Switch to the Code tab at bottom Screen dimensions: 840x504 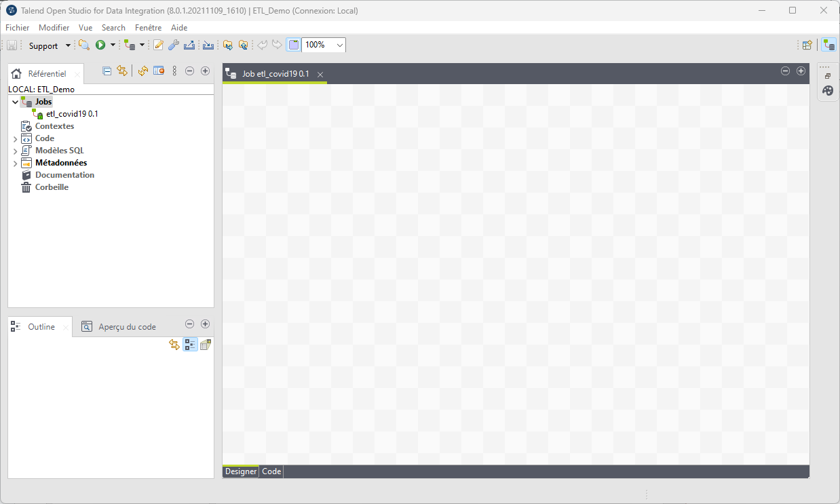pyautogui.click(x=271, y=471)
